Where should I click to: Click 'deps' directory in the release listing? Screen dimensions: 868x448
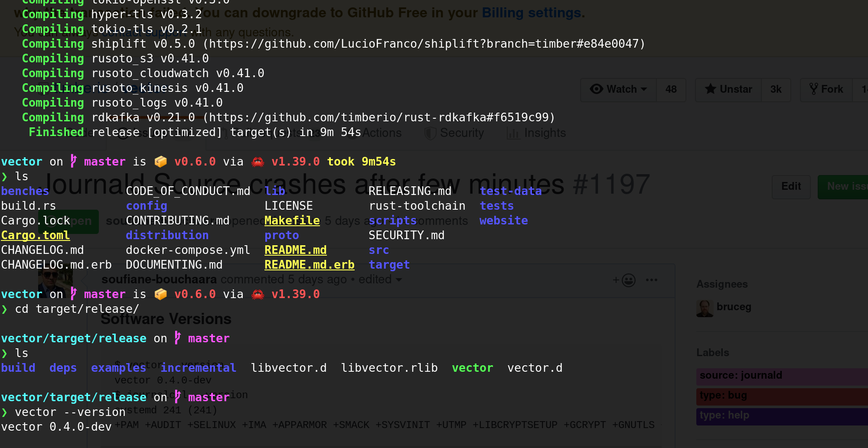click(63, 368)
